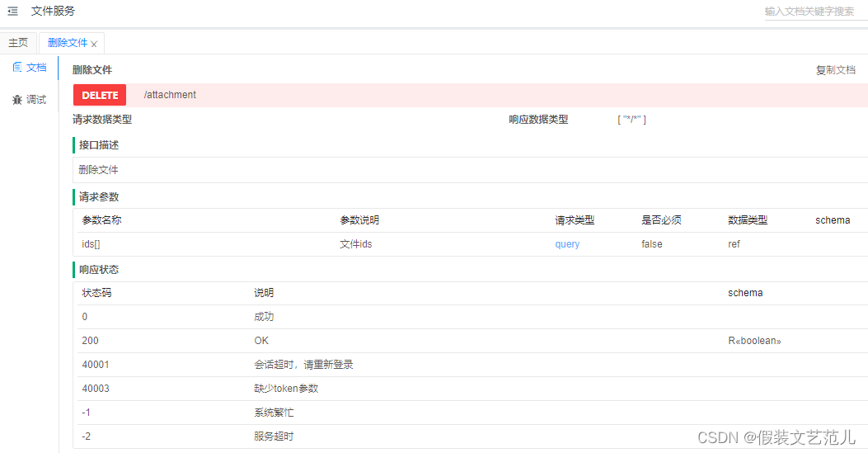This screenshot has width=868, height=453.
Task: Select the /attachment path text
Action: pos(170,95)
